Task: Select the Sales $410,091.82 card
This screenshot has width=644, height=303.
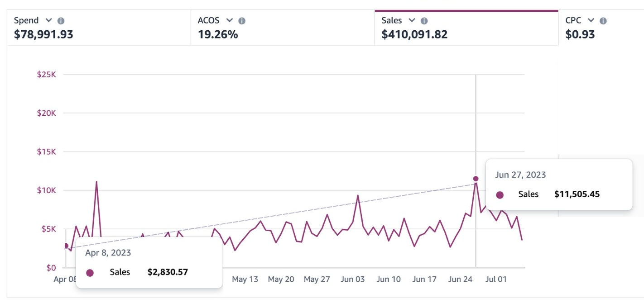Action: pyautogui.click(x=466, y=28)
